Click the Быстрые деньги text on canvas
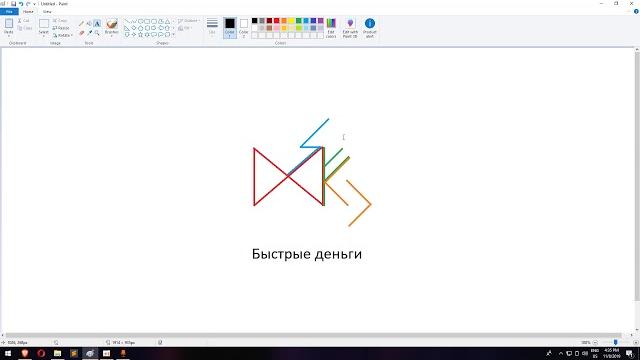This screenshot has height=360, width=640. click(307, 254)
